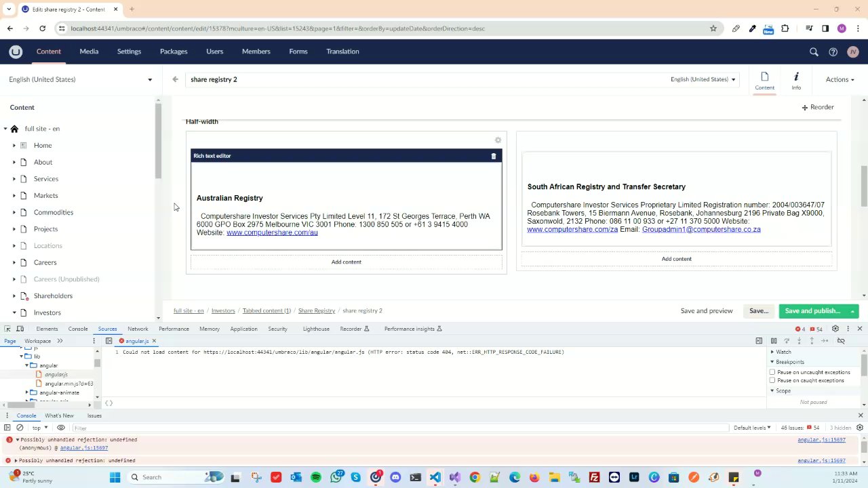The image size is (868, 488).
Task: Open the Packages section
Action: (174, 52)
